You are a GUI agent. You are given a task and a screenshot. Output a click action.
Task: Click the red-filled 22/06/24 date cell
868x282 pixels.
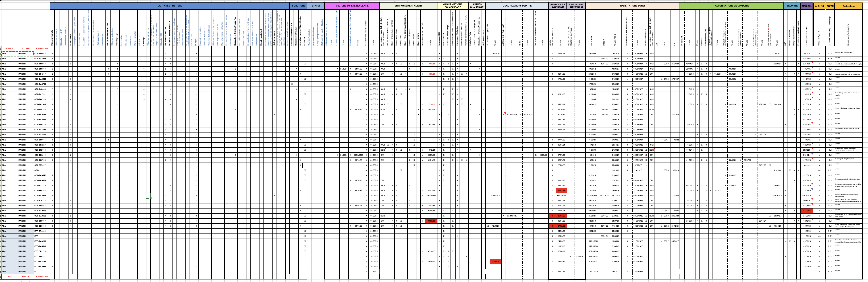[x=496, y=262]
